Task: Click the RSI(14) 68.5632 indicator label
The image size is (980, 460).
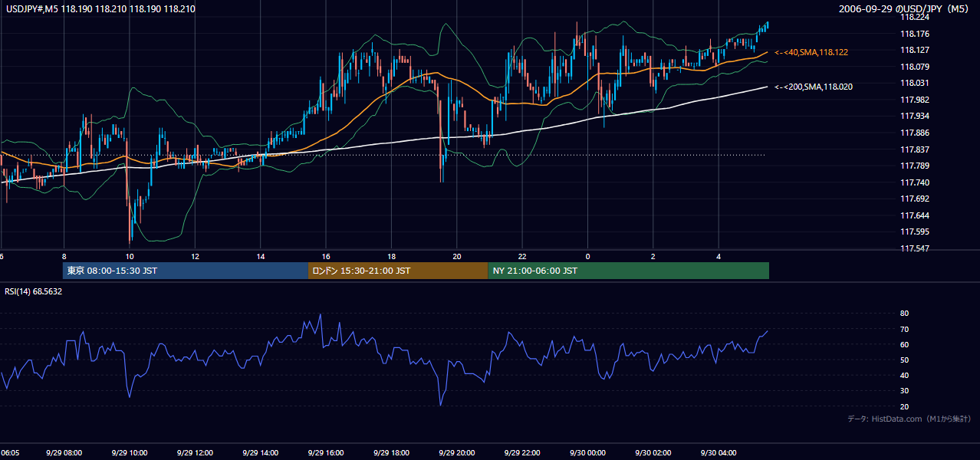Action: [34, 291]
